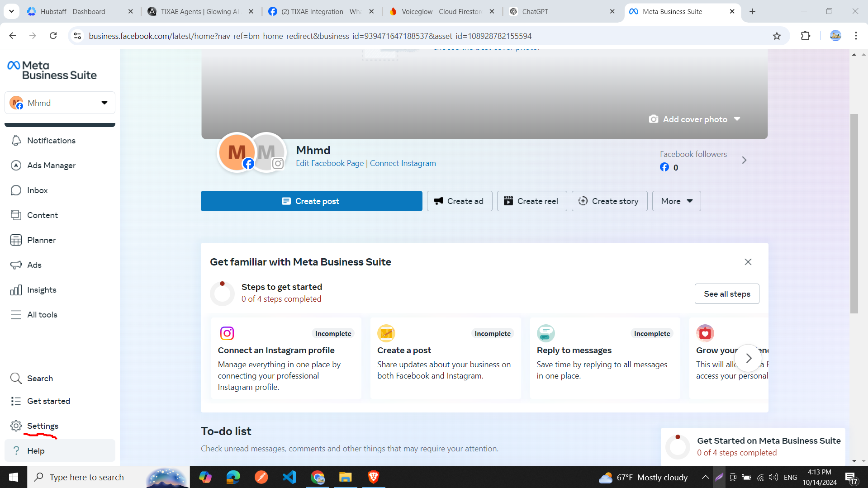The height and width of the screenshot is (488, 868).
Task: Expand Facebook followers chevron
Action: pos(744,160)
